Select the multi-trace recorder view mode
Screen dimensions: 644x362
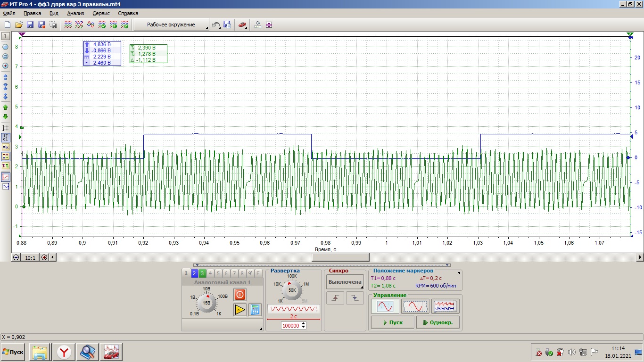point(446,306)
